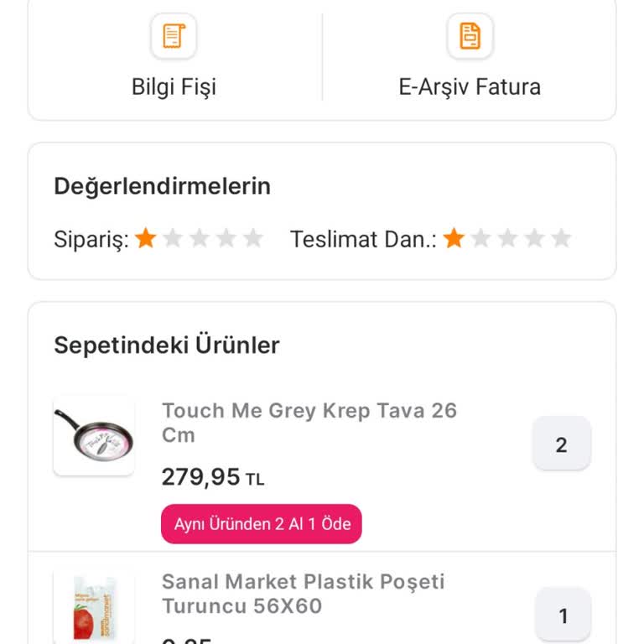Tap the first star for Sipariş rating
Screen dimensions: 644x644
pos(146,239)
